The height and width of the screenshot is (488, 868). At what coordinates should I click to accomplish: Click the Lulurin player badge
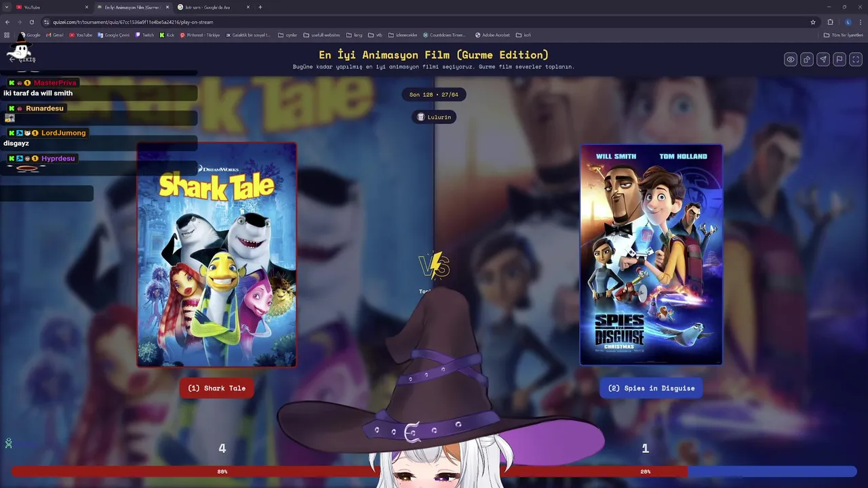point(434,117)
